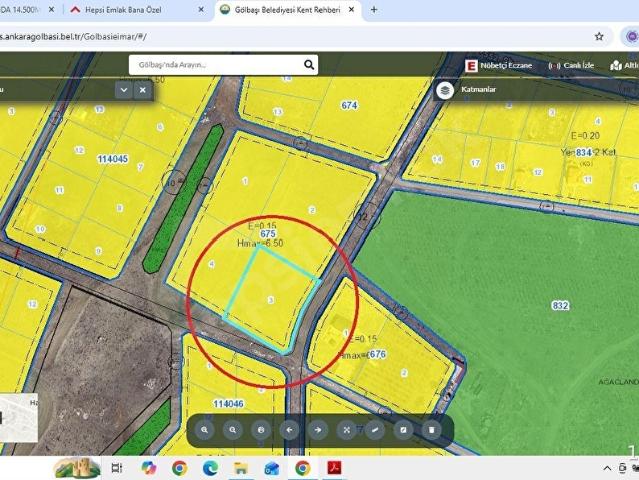Open the Katmanlar layers icon

click(x=445, y=90)
